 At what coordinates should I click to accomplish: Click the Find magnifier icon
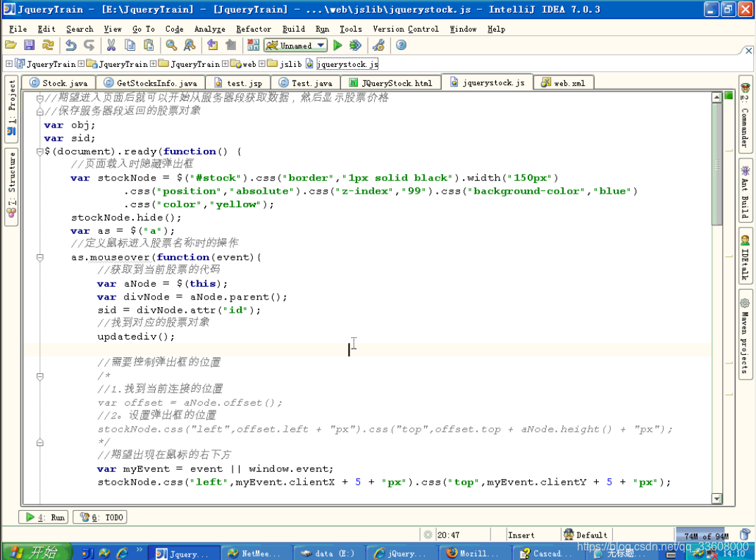click(x=171, y=45)
